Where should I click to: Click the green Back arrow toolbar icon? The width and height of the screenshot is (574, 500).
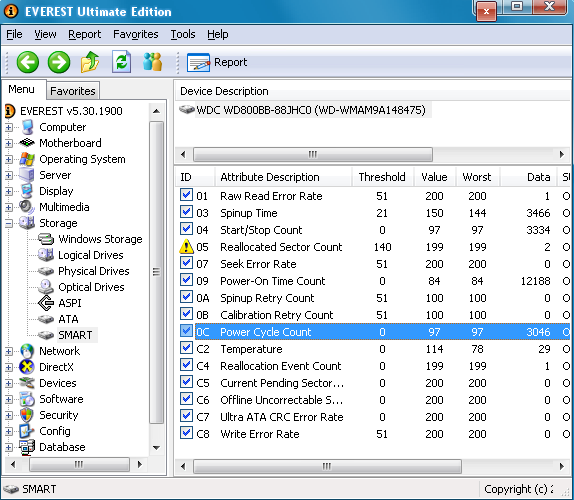(28, 62)
